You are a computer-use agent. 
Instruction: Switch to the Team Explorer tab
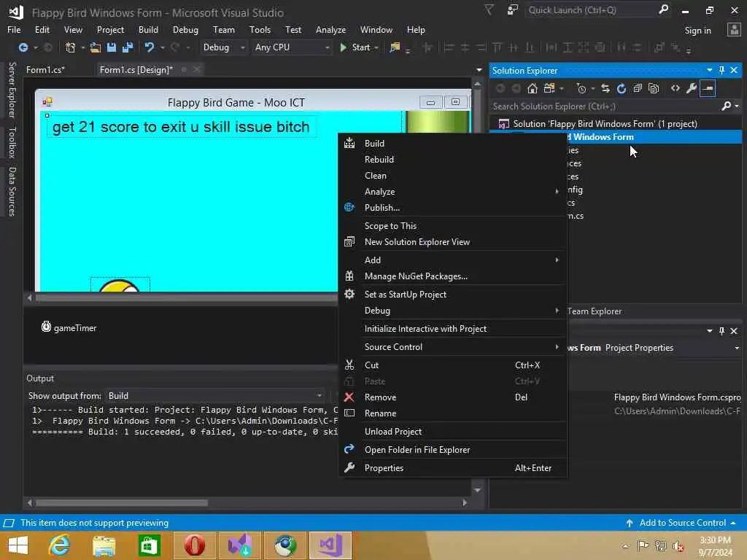(595, 311)
